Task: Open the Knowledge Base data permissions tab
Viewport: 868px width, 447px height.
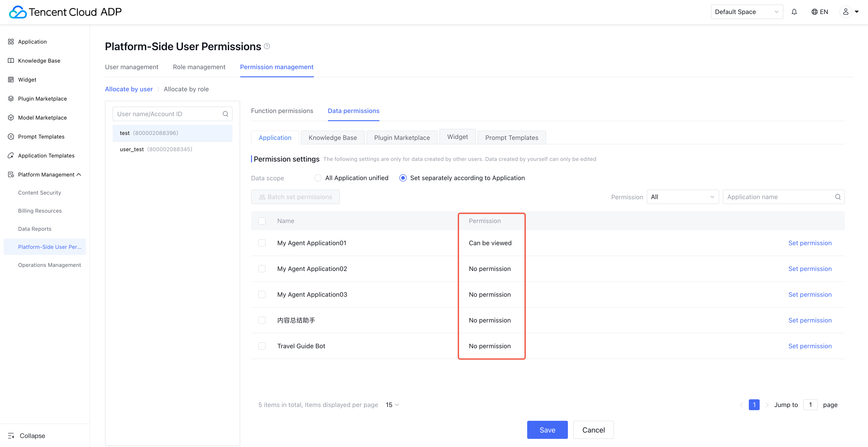Action: (x=333, y=138)
